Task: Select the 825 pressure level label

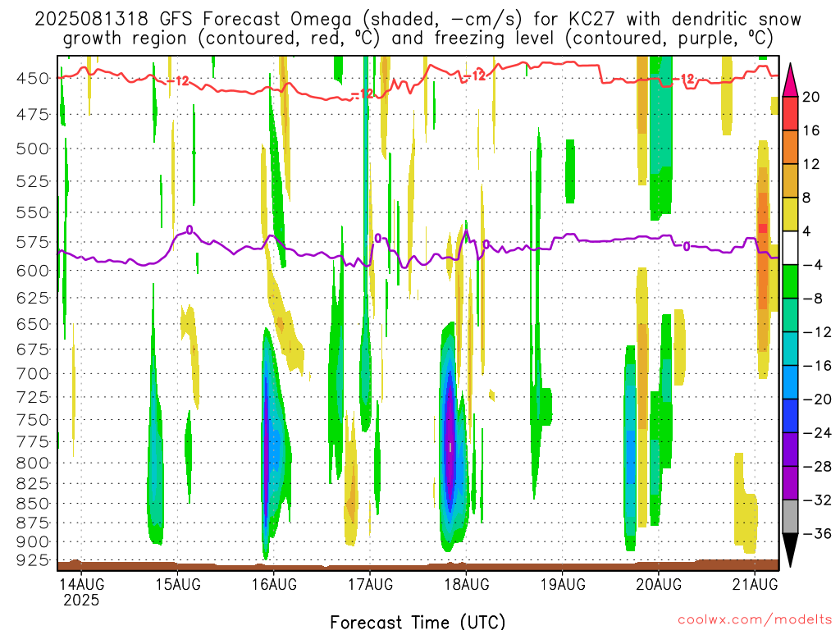Action: [33, 483]
